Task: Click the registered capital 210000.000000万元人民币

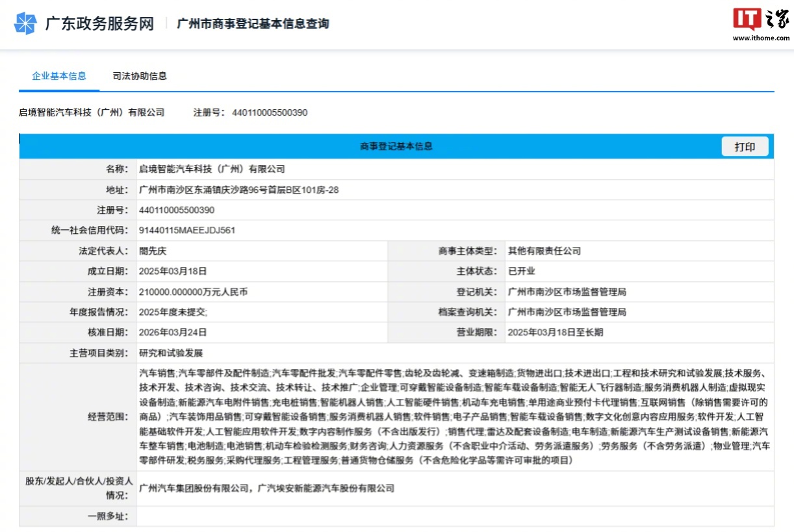Action: (195, 292)
